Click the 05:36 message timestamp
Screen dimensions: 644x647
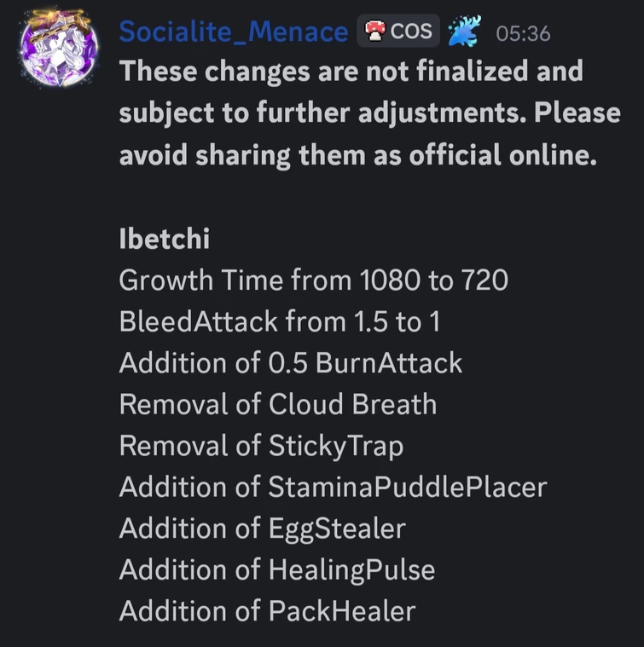[x=523, y=34]
